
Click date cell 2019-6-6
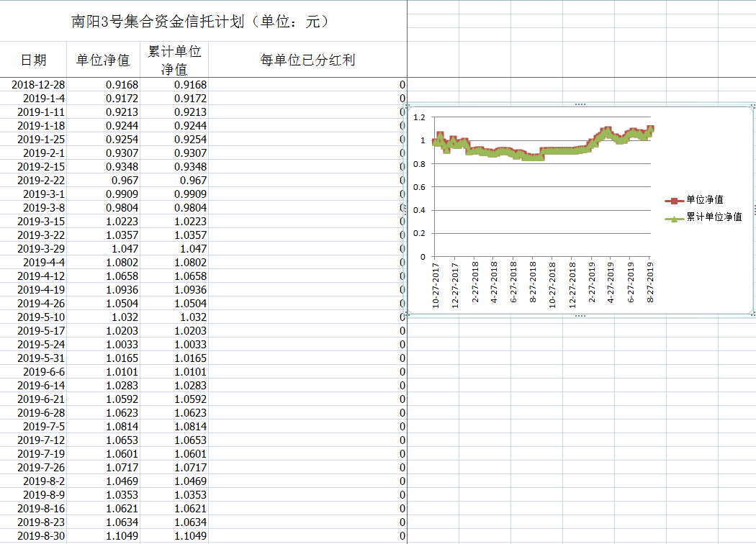[x=33, y=372]
